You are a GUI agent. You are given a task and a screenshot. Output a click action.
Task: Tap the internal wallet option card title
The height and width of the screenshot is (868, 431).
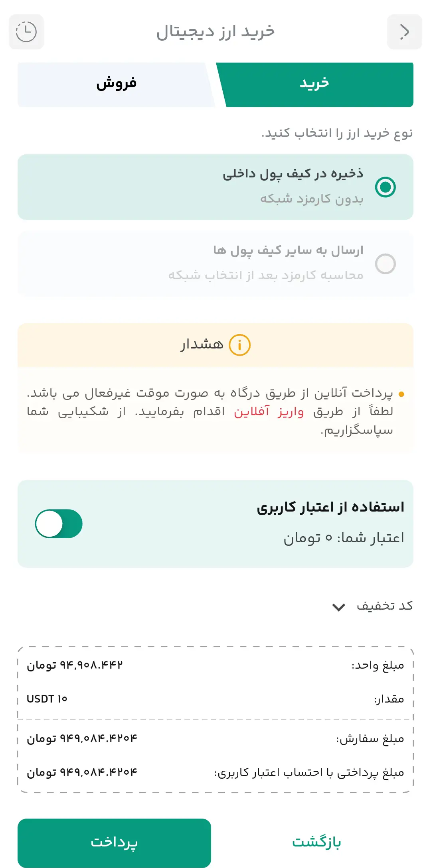tap(293, 174)
